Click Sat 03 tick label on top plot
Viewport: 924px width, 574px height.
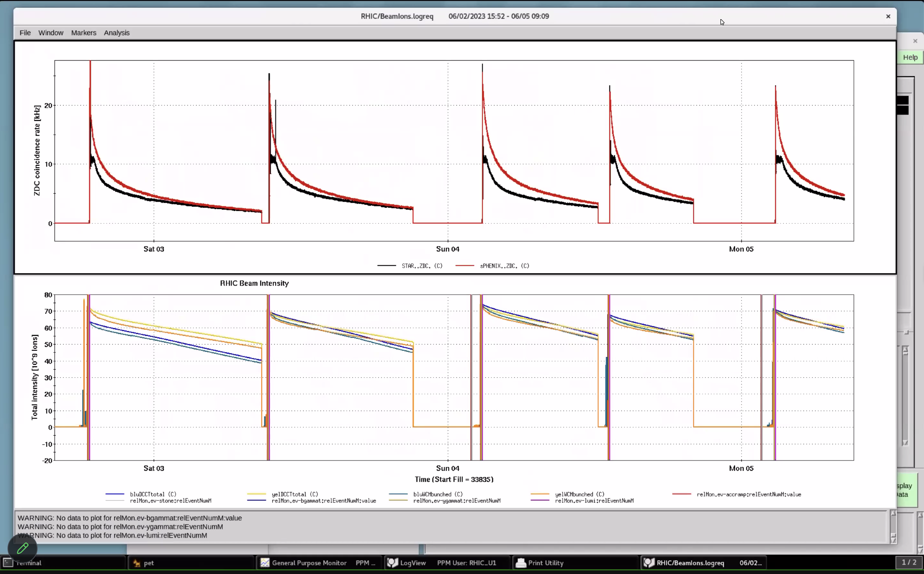coord(154,249)
